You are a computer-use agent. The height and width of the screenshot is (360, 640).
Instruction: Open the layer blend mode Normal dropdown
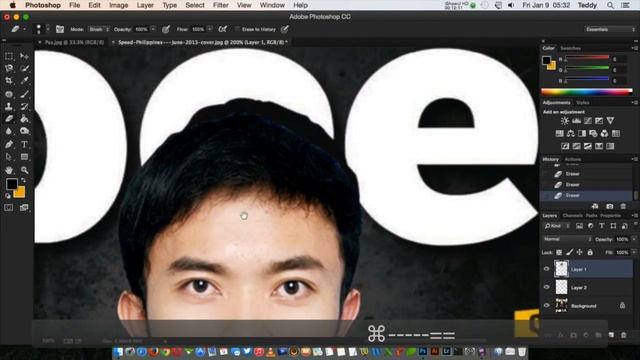[x=567, y=239]
